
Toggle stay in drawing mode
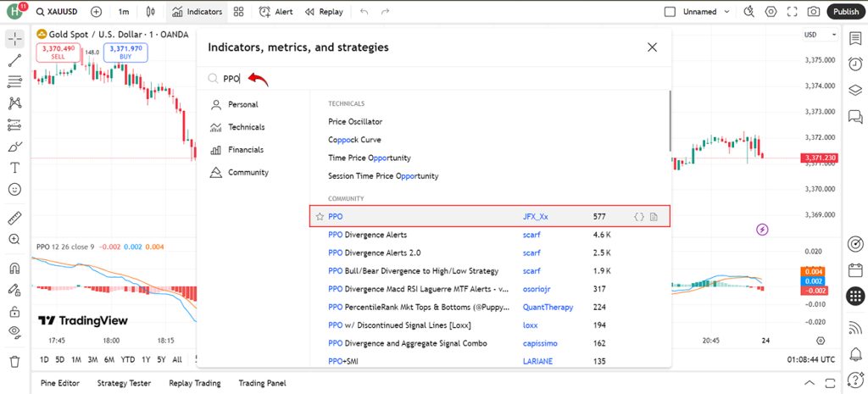point(15,290)
